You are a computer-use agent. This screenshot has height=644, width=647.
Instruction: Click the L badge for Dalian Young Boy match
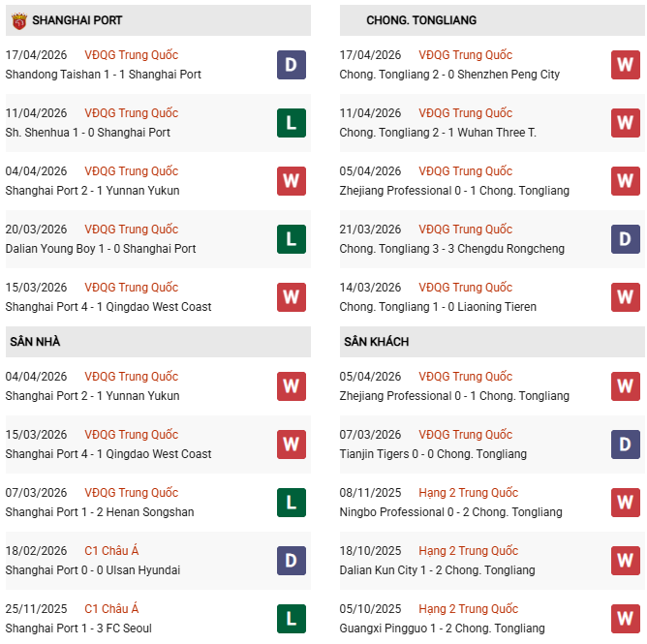pos(292,239)
